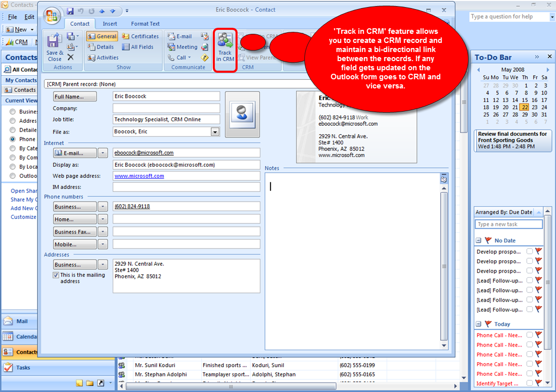Close the To-Do Bar
The image size is (556, 392).
point(549,57)
